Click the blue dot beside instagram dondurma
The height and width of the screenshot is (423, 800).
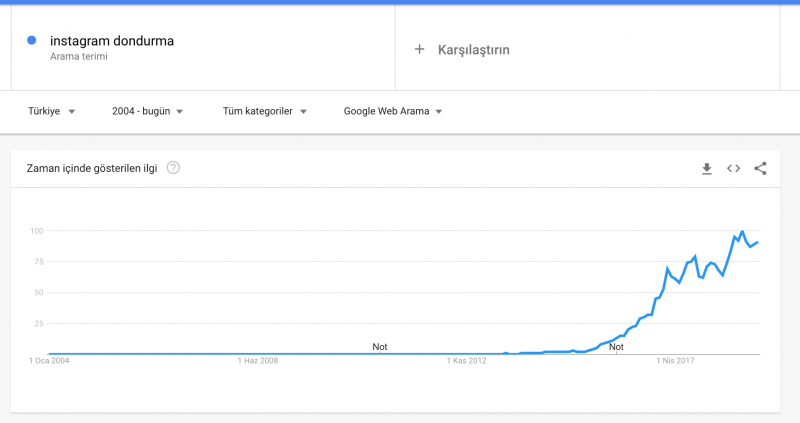tap(32, 40)
